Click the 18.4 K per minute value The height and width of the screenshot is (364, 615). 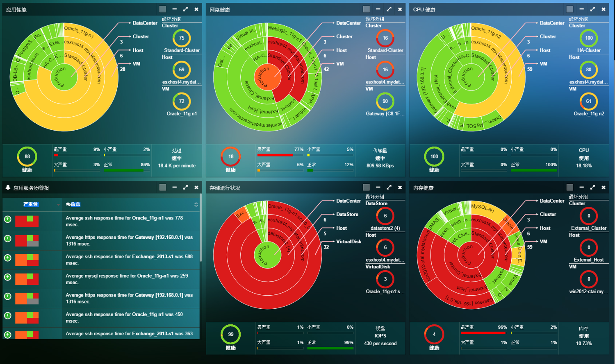click(x=177, y=166)
